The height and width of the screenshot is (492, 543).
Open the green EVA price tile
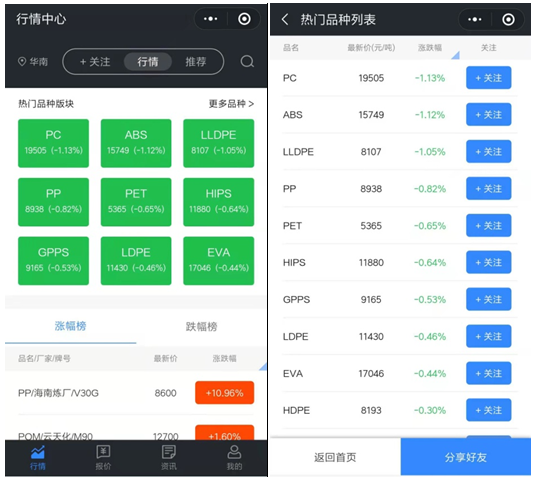[x=219, y=260]
